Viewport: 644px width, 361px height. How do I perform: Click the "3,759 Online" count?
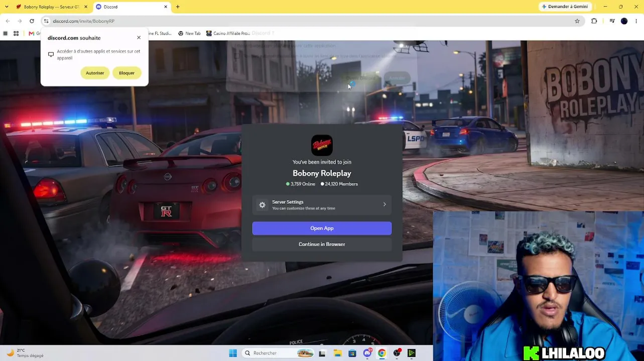click(301, 184)
